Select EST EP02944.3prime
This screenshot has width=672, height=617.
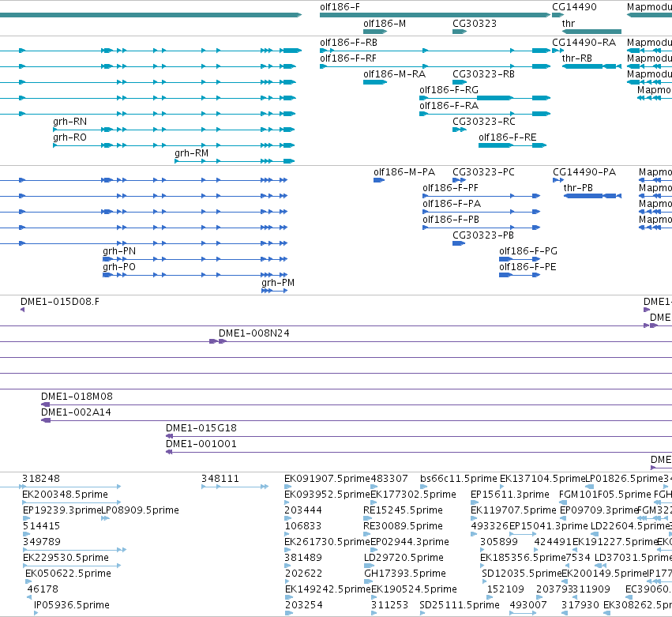pyautogui.click(x=374, y=550)
